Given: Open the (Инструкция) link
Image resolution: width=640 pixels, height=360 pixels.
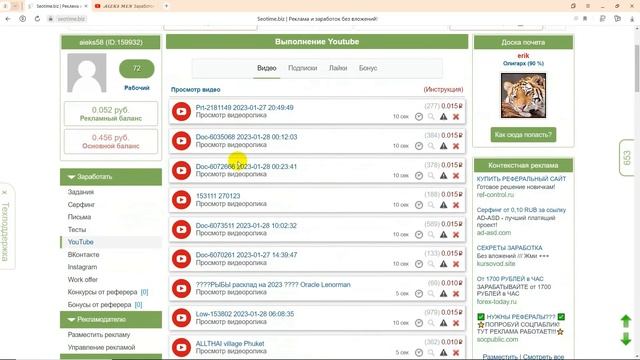Looking at the screenshot, I should click(x=443, y=89).
